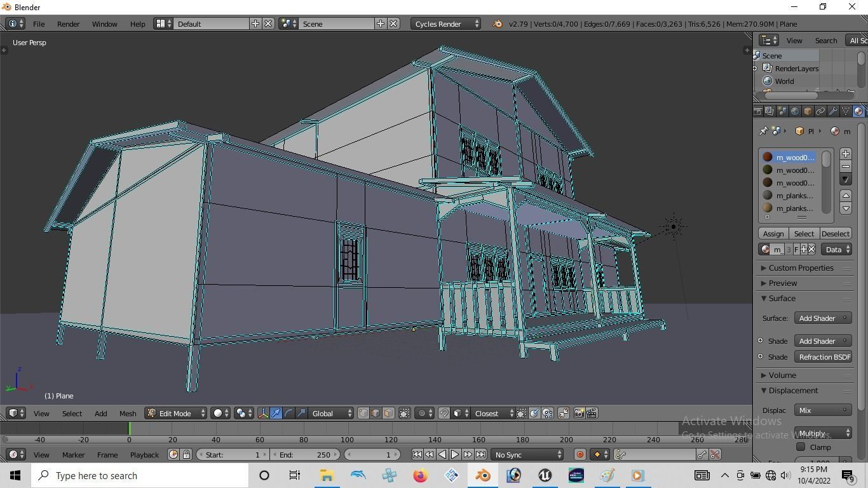Open the Scene properties tab
The image size is (868, 488).
782,111
